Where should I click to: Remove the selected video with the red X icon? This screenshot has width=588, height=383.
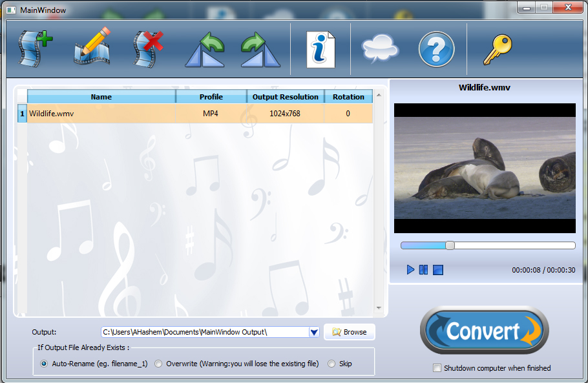[148, 49]
